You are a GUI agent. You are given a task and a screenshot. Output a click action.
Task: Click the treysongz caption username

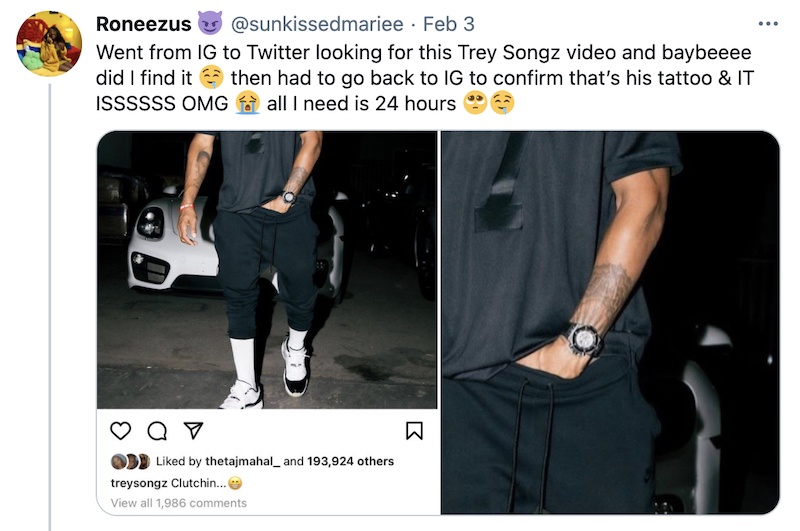point(139,482)
